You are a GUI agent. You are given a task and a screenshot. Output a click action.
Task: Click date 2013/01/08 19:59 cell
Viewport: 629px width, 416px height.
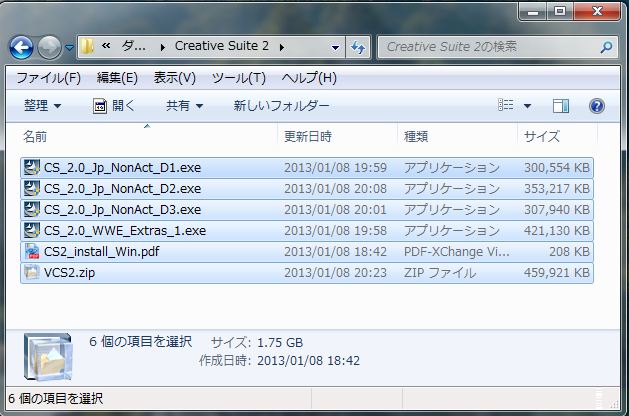(x=335, y=168)
